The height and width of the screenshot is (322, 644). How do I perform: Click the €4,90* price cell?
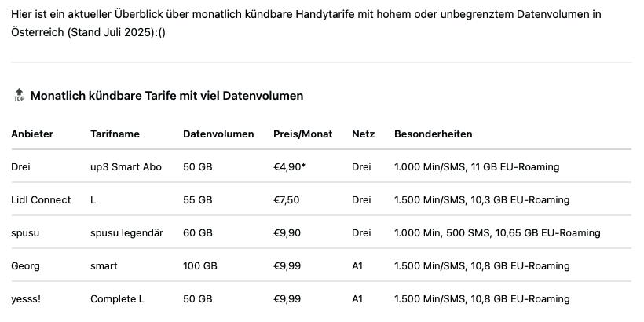(x=289, y=167)
